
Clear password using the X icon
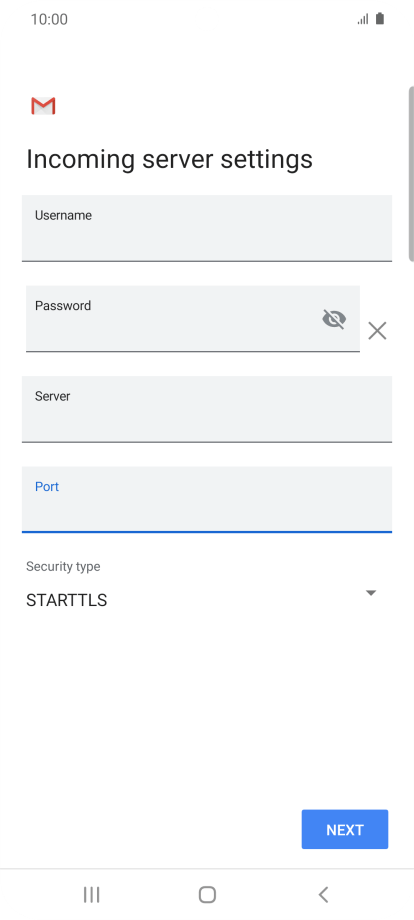click(377, 331)
